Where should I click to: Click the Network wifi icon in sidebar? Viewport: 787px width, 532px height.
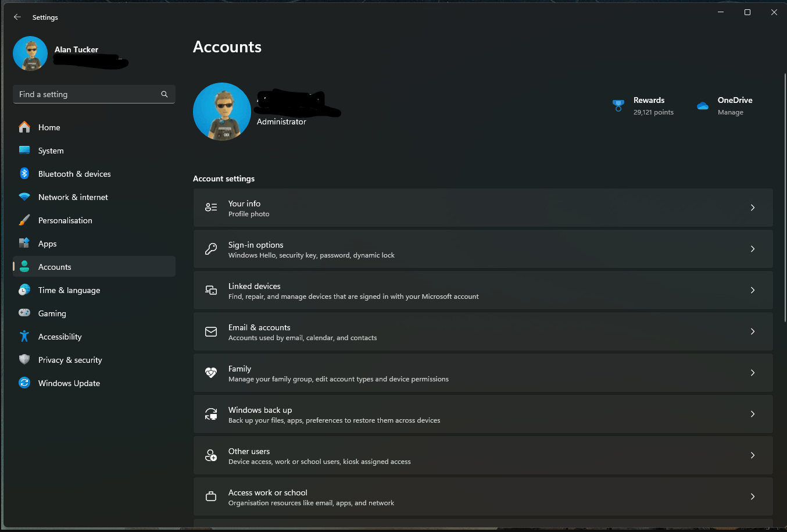pos(24,197)
